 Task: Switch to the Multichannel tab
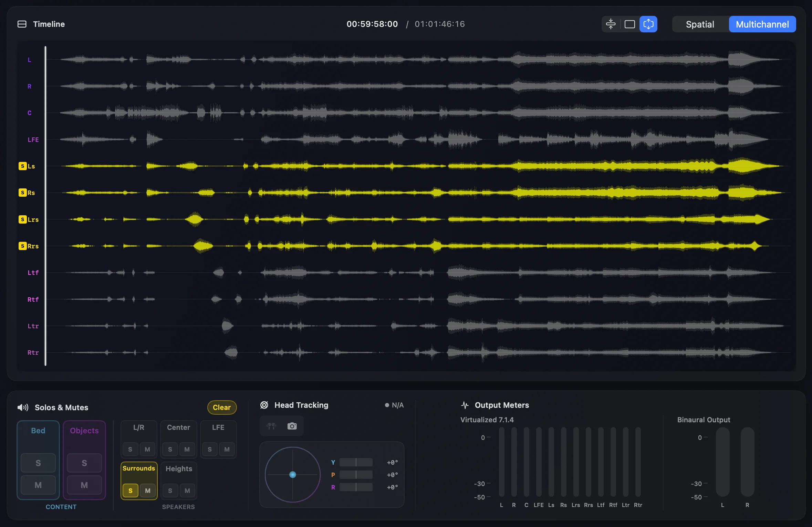pos(762,24)
